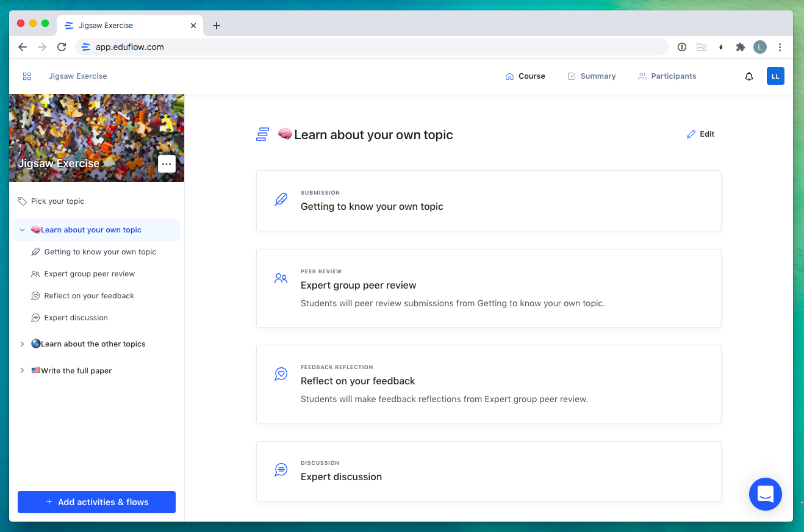The width and height of the screenshot is (804, 532).
Task: Click the Jigsaw Exercise breadcrumb title
Action: pyautogui.click(x=77, y=76)
